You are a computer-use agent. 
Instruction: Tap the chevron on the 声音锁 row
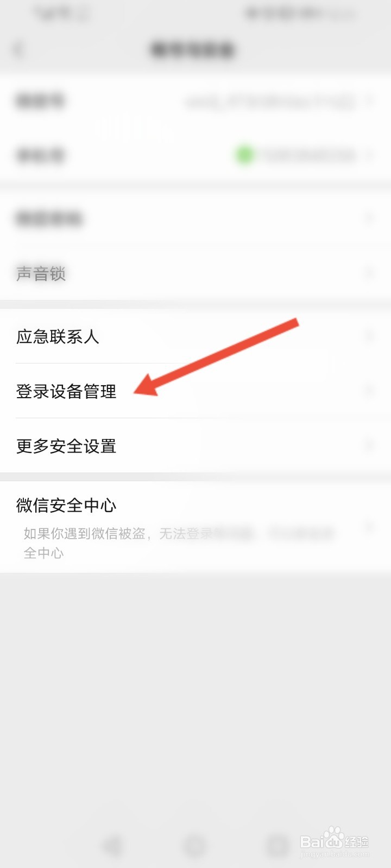pos(369,273)
